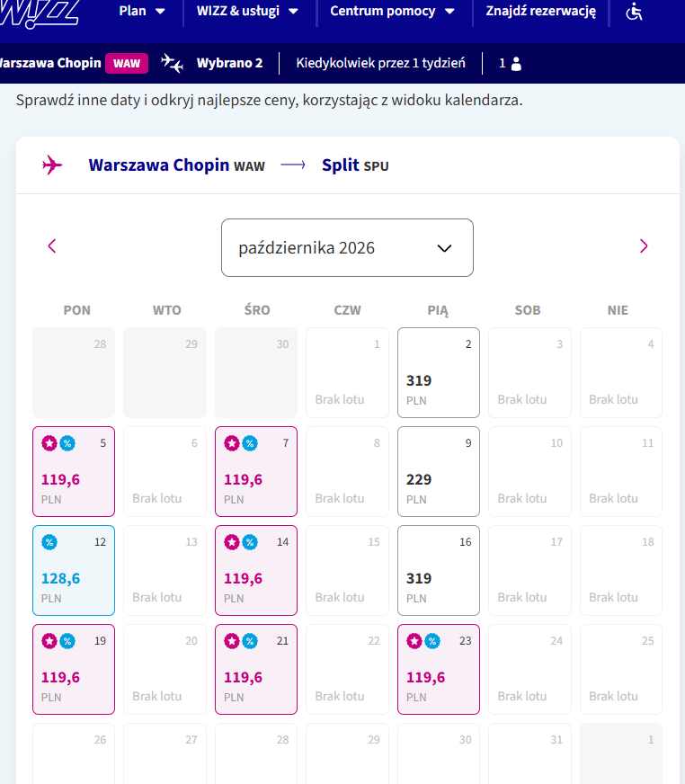Expand the WIZZ & usługi menu
685x784 pixels.
(247, 11)
